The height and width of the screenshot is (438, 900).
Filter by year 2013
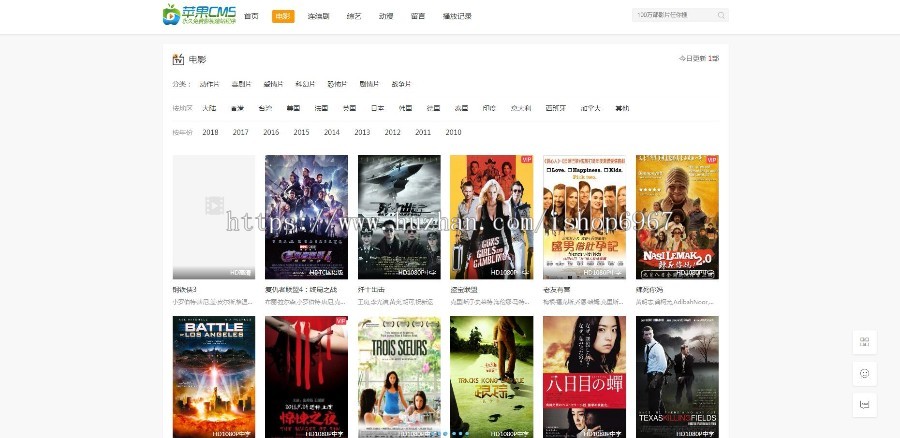[x=362, y=132]
